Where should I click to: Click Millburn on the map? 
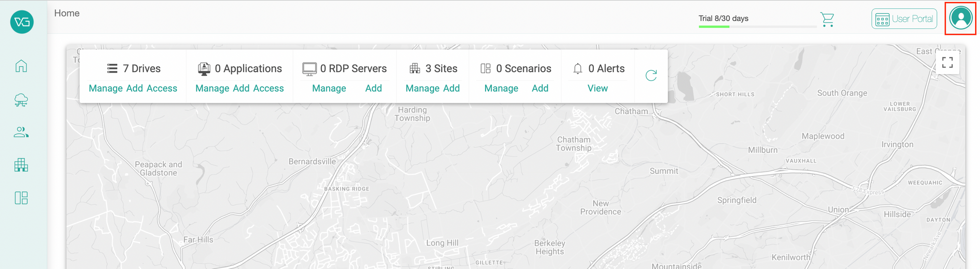(763, 150)
